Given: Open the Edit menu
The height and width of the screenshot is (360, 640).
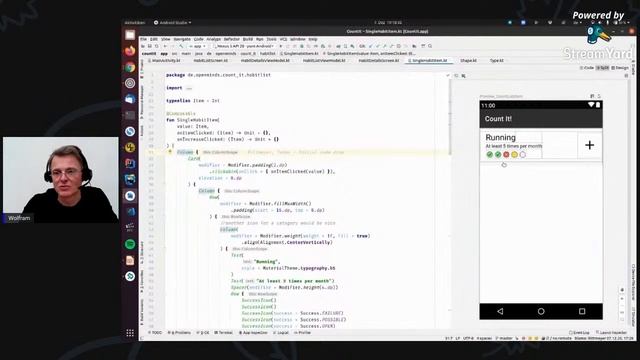Looking at the screenshot, I should [154, 39].
